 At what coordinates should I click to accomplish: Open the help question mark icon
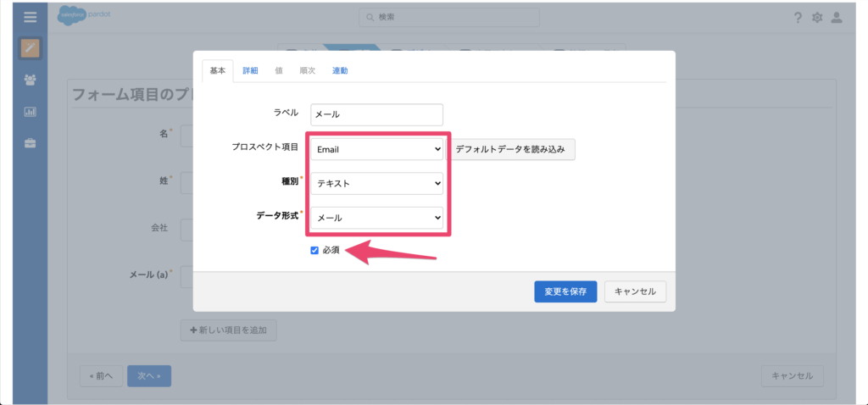point(798,18)
